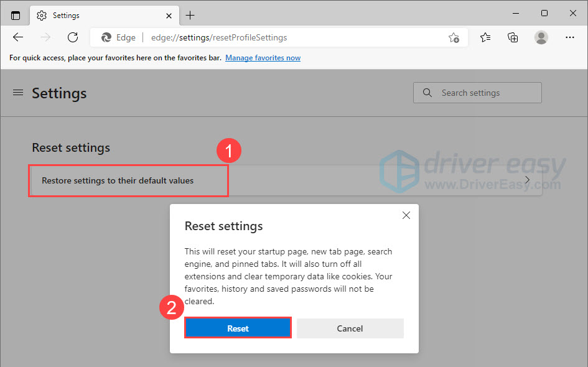Open the Settings and more ellipsis menu

[569, 37]
